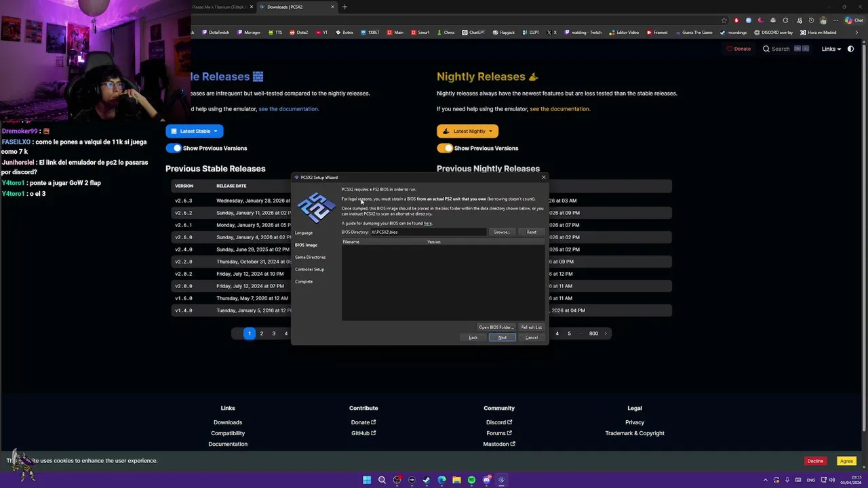Image resolution: width=868 pixels, height=488 pixels.
Task: Click Browse for BIOS directory
Action: pyautogui.click(x=501, y=232)
